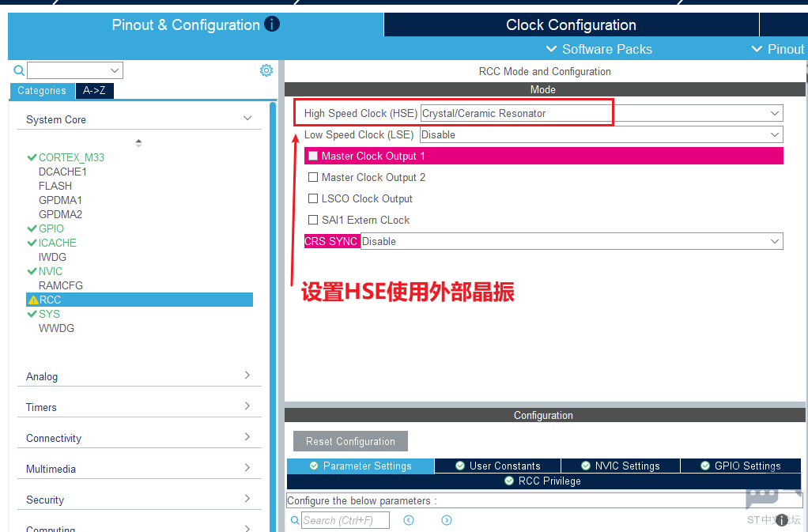Viewport: 808px width, 532px height.
Task: Click the next search result arrow
Action: [447, 520]
